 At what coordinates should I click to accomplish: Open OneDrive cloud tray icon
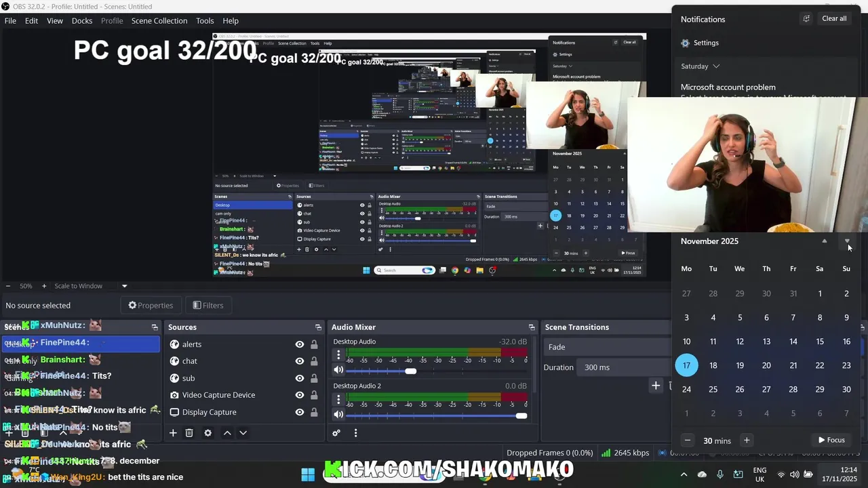pos(702,474)
